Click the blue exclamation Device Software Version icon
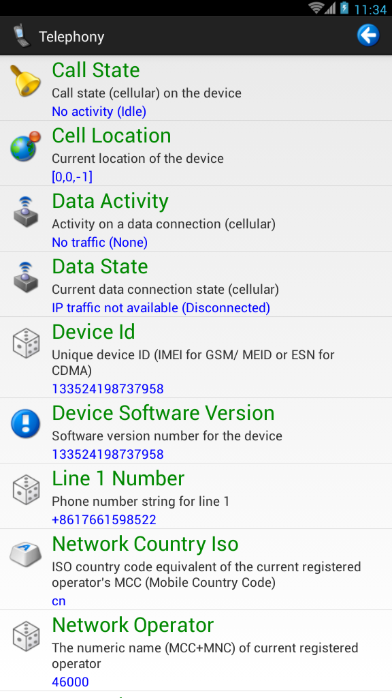 25,423
